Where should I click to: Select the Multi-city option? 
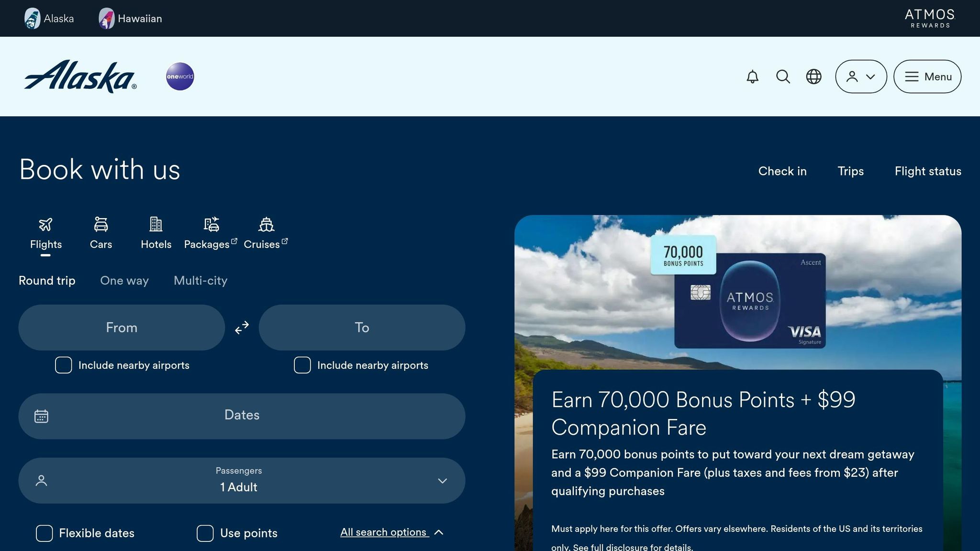click(x=200, y=281)
